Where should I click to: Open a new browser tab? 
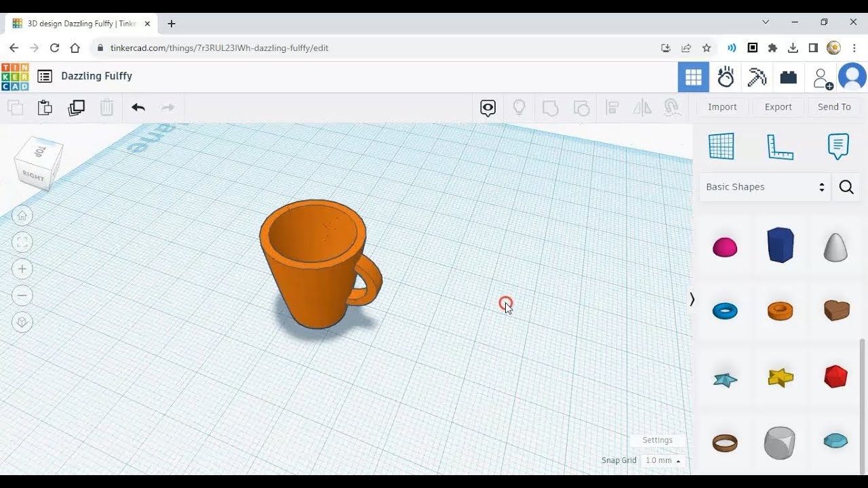click(172, 24)
